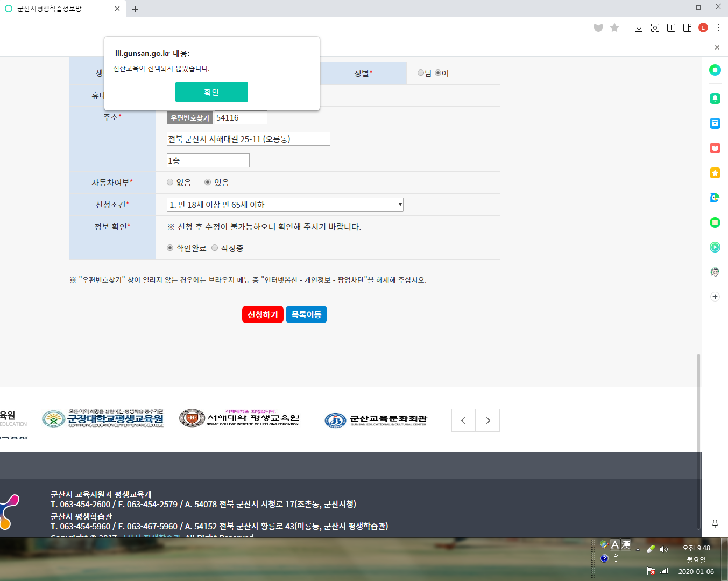Click the downloads arrow icon in toolbar

click(639, 28)
